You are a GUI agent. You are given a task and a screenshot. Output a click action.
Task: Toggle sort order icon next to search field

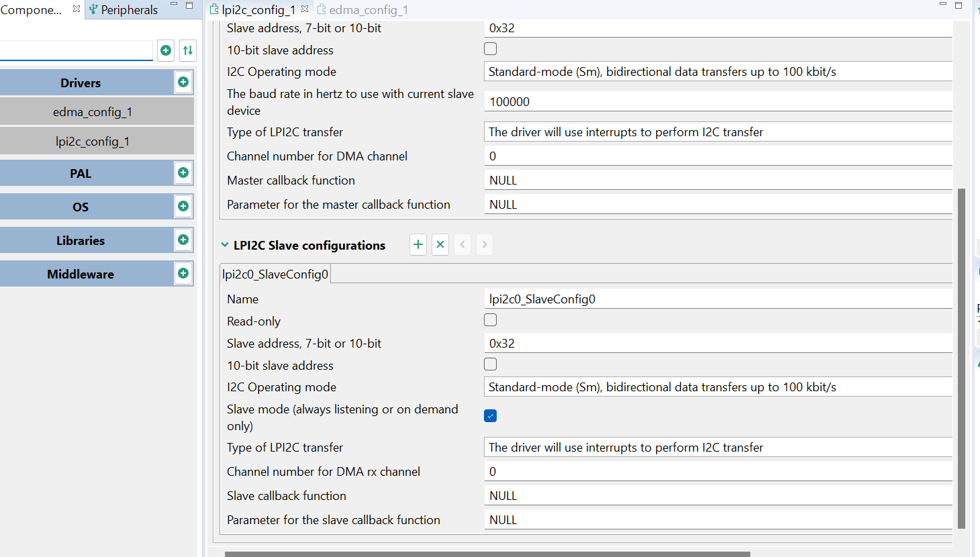point(188,50)
